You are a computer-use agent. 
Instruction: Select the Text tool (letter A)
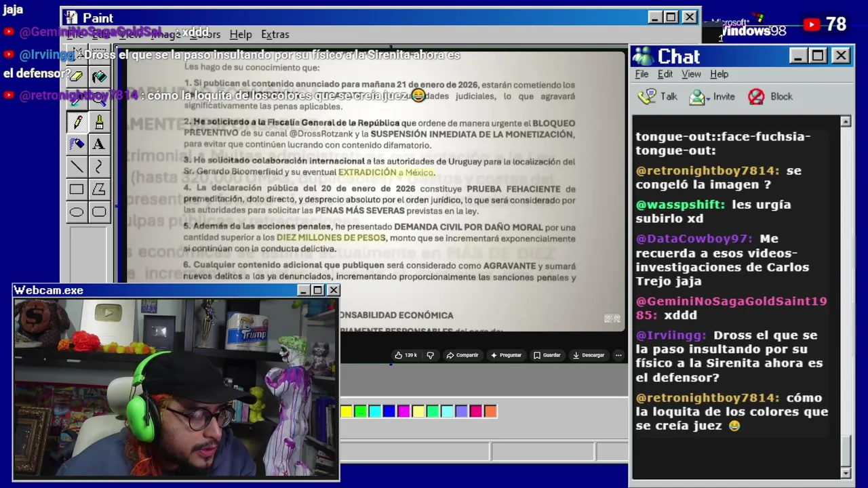(x=99, y=144)
